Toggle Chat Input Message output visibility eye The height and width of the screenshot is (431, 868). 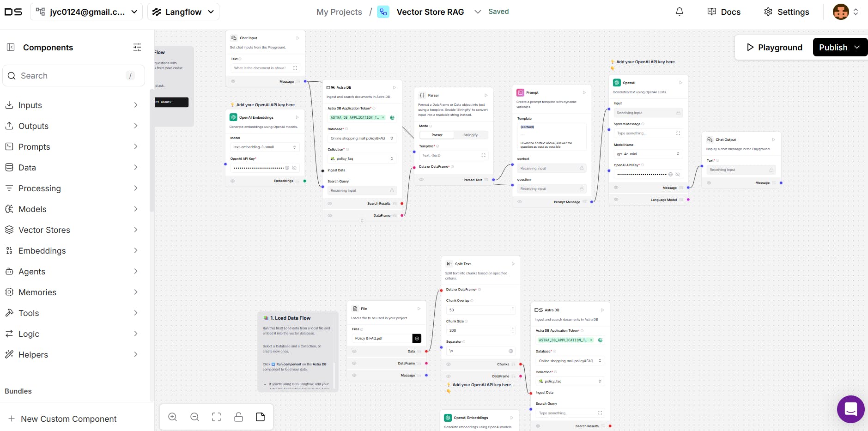(233, 81)
